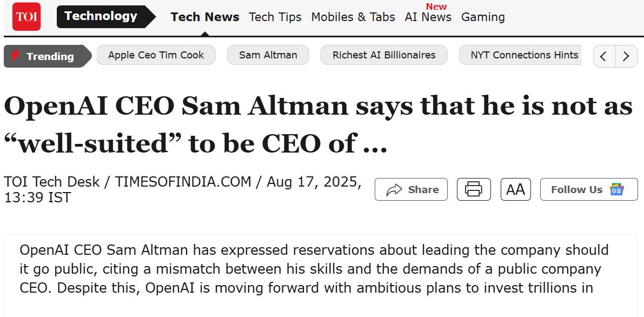Viewport: 644px width, 317px height.
Task: Open NYT Connections Hints topic
Action: pyautogui.click(x=524, y=55)
